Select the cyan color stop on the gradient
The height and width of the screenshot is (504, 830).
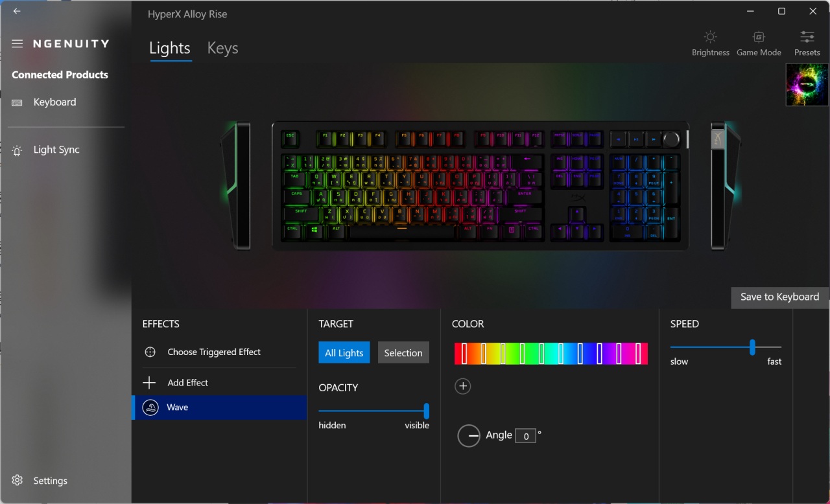pos(561,354)
